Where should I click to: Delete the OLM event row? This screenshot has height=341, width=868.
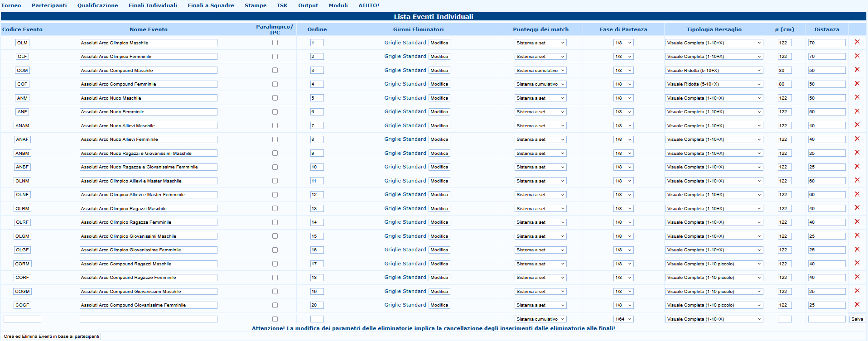(857, 42)
